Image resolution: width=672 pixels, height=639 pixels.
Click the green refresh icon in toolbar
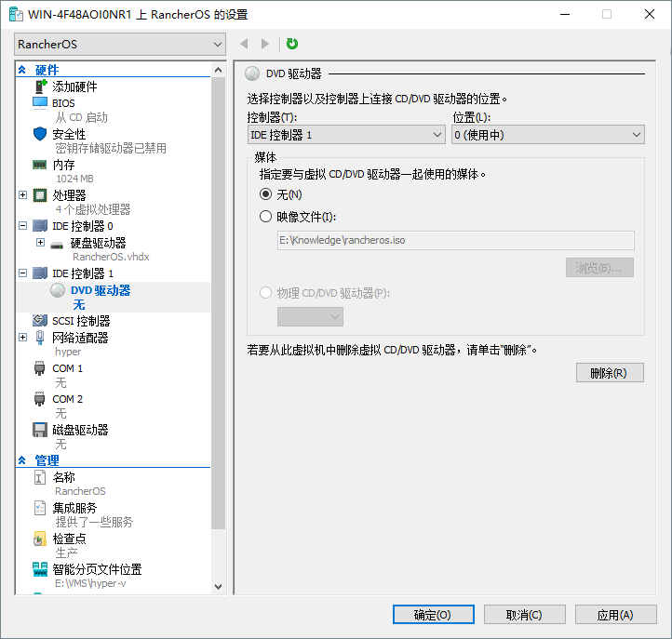(292, 44)
